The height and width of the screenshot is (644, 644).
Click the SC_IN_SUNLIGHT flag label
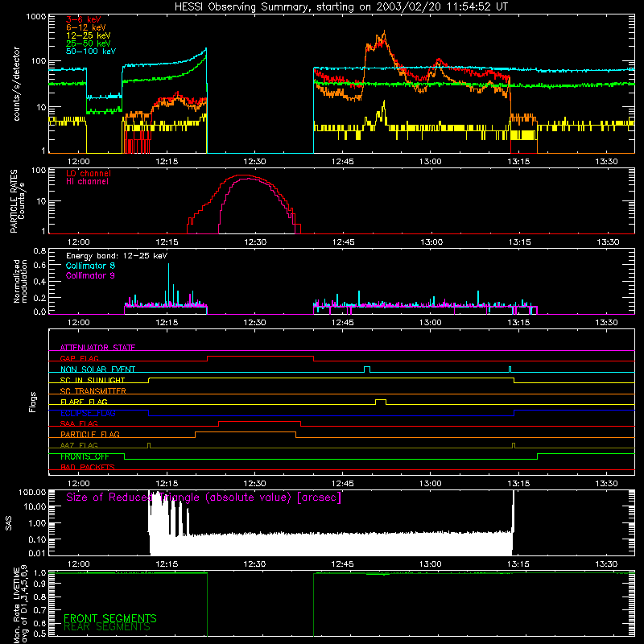click(x=93, y=380)
